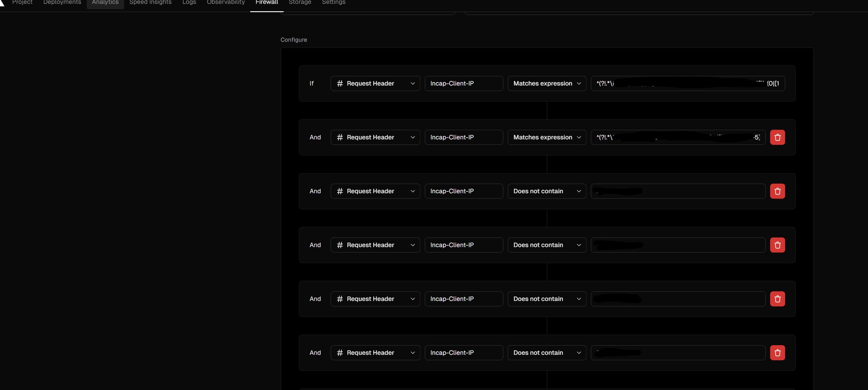Open the If row Matches expression dropdown
The height and width of the screenshot is (390, 868).
[x=547, y=83]
